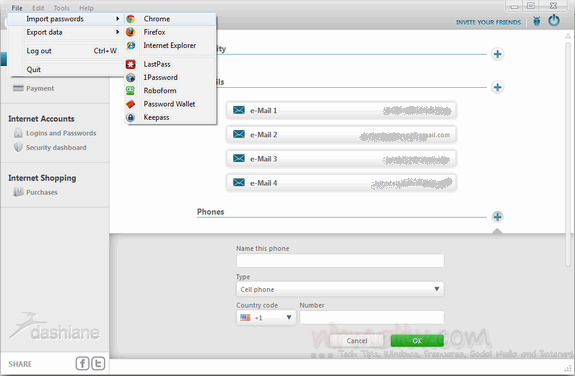Click the Security dashboard shield icon
This screenshot has height=376, width=575.
pos(18,147)
